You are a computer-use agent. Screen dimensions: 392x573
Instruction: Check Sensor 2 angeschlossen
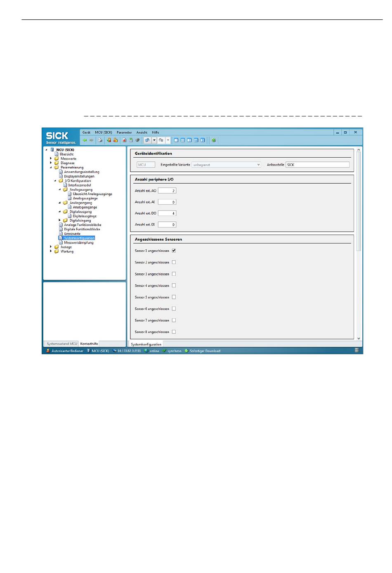click(x=174, y=262)
